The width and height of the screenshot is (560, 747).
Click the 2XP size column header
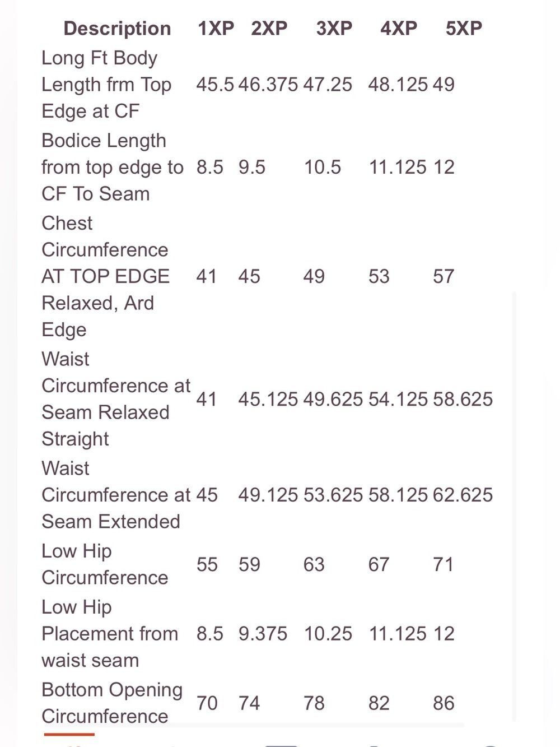click(x=269, y=28)
